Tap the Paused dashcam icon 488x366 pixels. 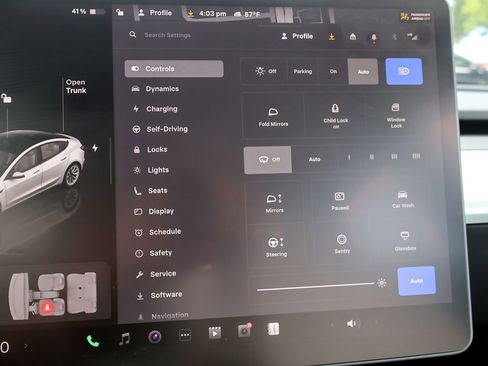(x=340, y=201)
